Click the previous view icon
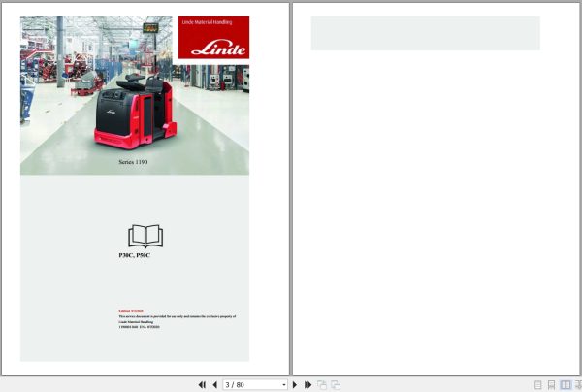 coord(322,385)
